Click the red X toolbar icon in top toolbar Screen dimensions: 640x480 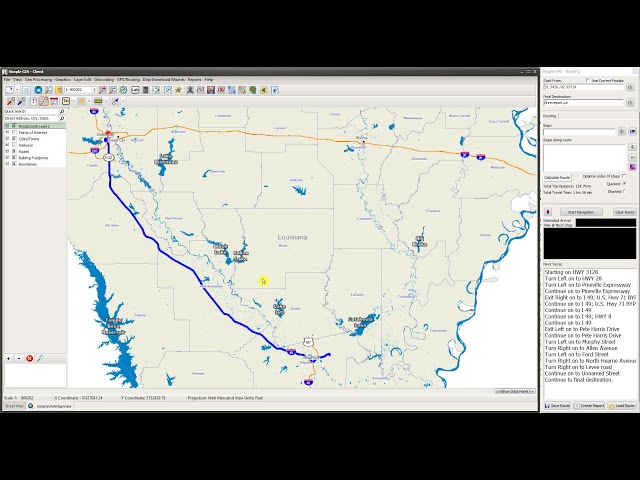click(222, 90)
